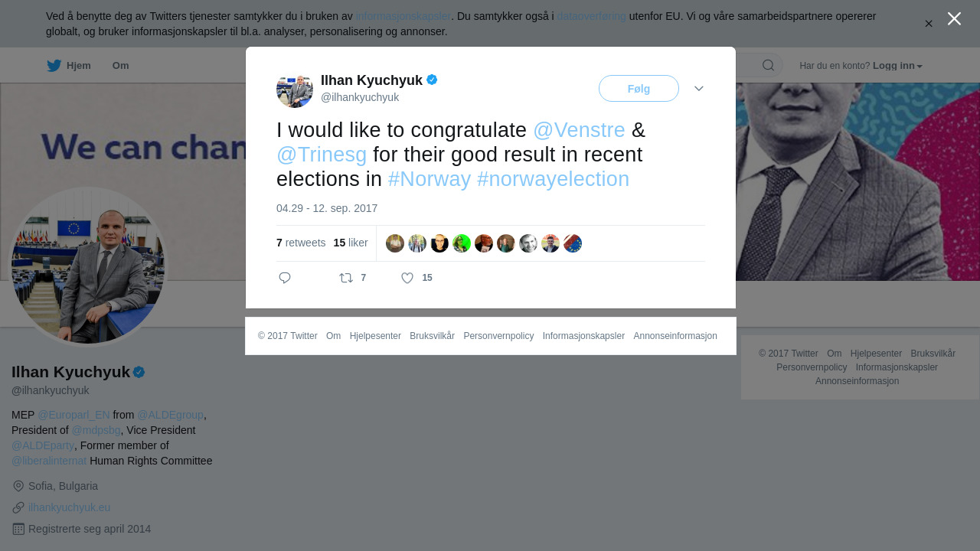Click the @Venstre mention link
Viewport: 980px width, 551px height.
tap(579, 130)
